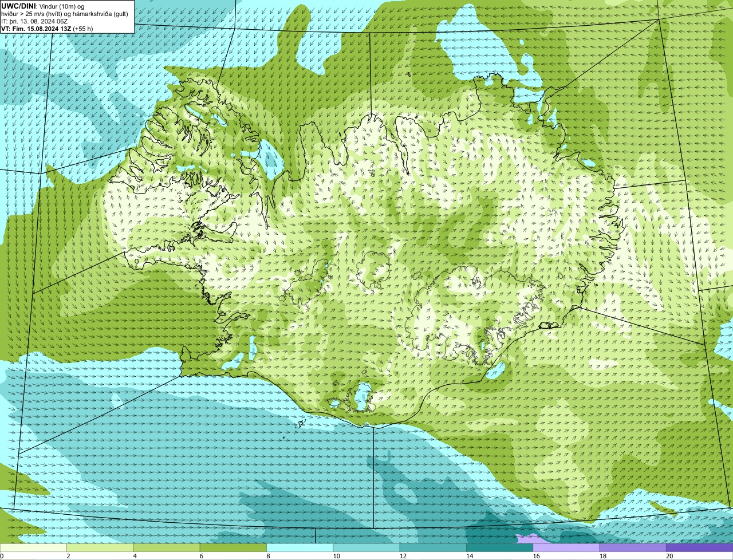Screen dimensions: 733x560
Task: Click the light purple 16–18 m/s legend swatch
Action: [566, 548]
